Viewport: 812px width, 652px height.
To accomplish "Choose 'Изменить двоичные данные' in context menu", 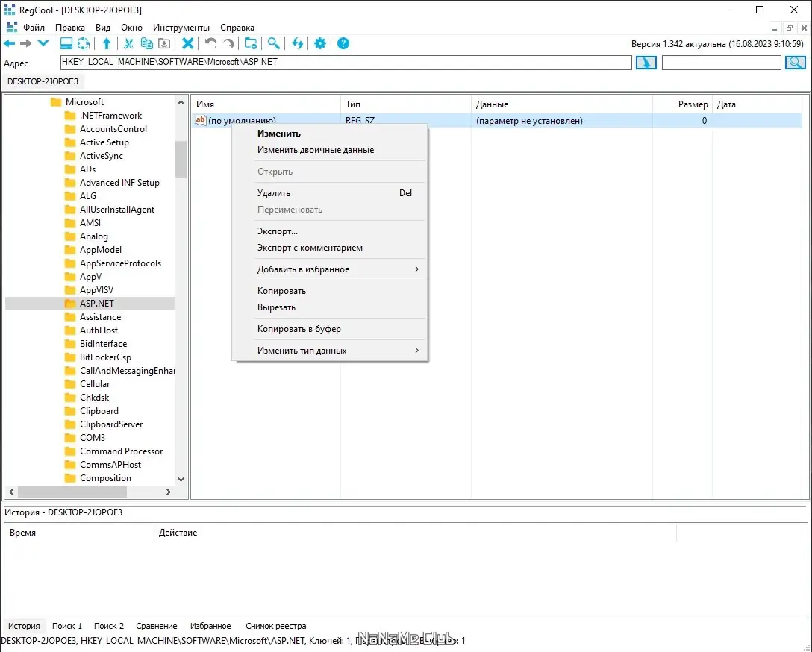I will tap(316, 150).
